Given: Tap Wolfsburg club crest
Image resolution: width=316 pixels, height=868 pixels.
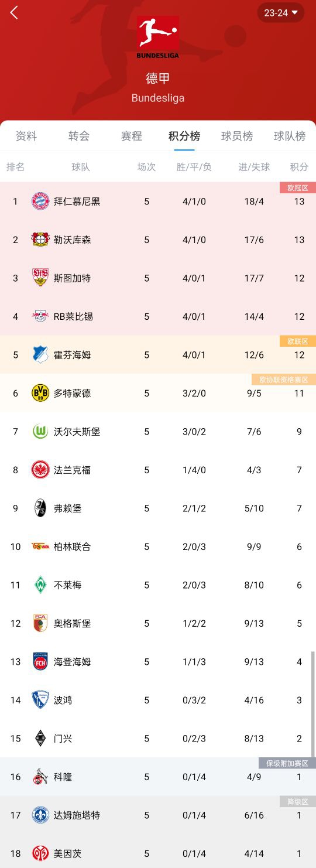Looking at the screenshot, I should point(40,432).
